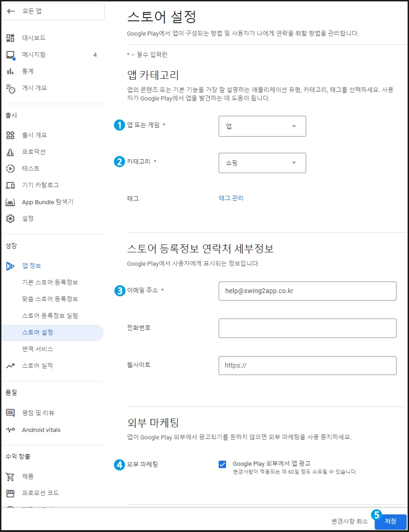Image resolution: width=409 pixels, height=532 pixels.
Task: Click the Android vitals icon
Action: coord(11,430)
